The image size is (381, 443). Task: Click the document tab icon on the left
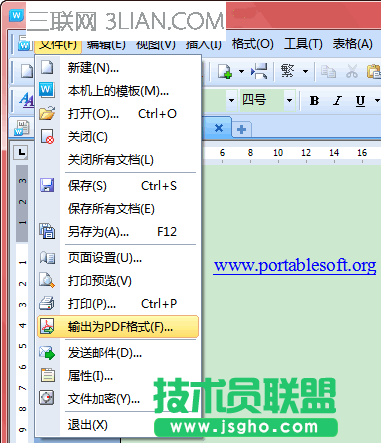click(x=22, y=128)
